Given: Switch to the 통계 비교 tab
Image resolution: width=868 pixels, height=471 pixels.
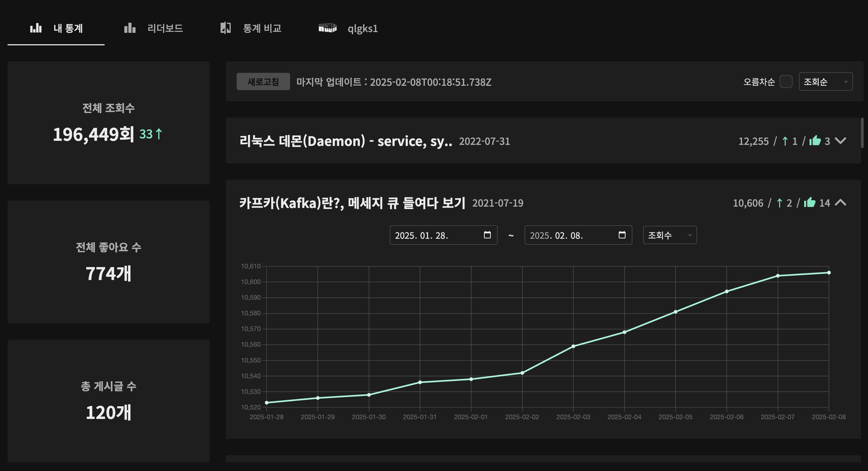Looking at the screenshot, I should coord(262,28).
